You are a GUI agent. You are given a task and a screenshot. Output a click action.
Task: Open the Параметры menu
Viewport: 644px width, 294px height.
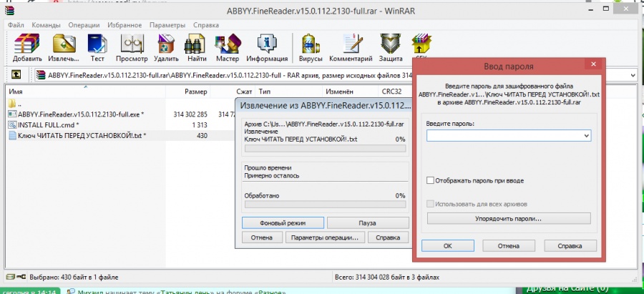[167, 25]
